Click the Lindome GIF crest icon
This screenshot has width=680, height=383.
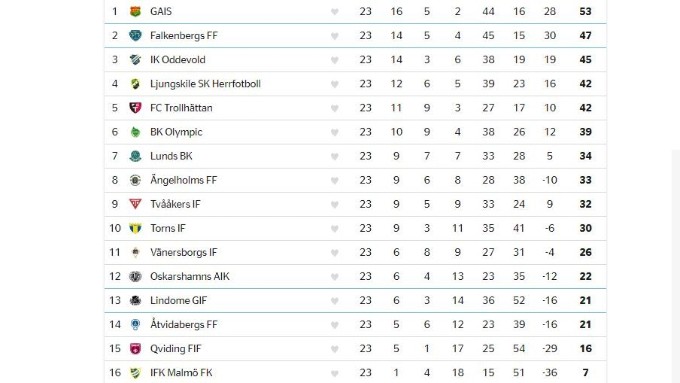(x=135, y=301)
